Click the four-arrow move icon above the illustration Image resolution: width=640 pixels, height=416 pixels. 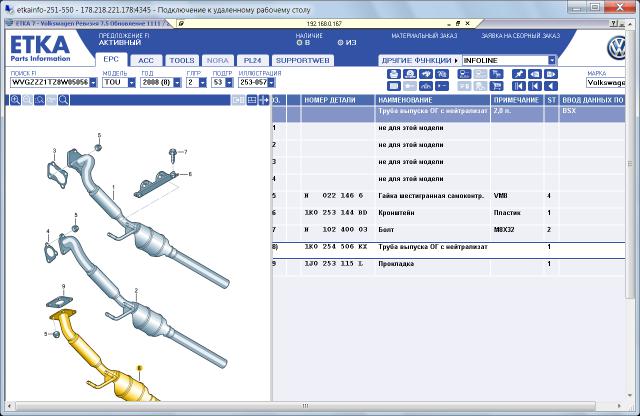coord(264,100)
